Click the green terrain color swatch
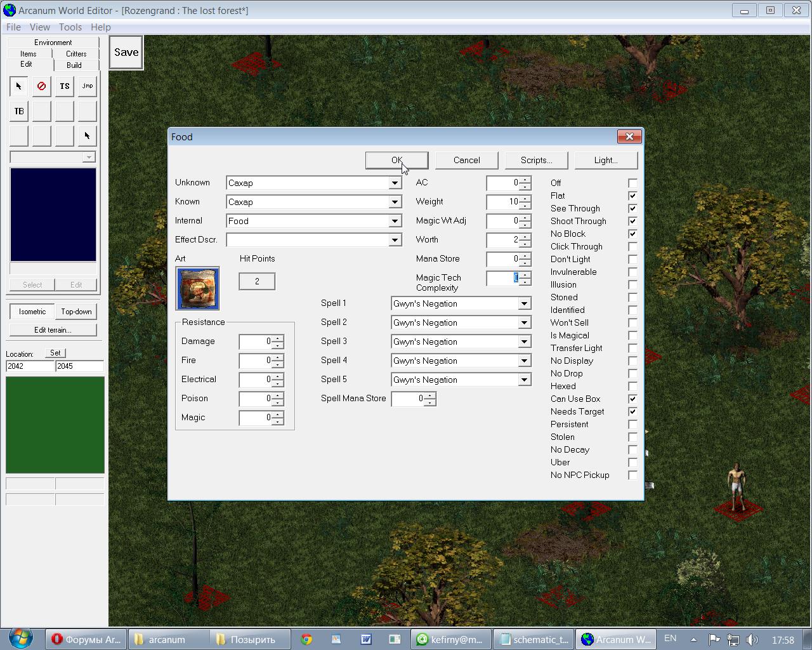Screen dimensions: 812x650 [x=55, y=425]
